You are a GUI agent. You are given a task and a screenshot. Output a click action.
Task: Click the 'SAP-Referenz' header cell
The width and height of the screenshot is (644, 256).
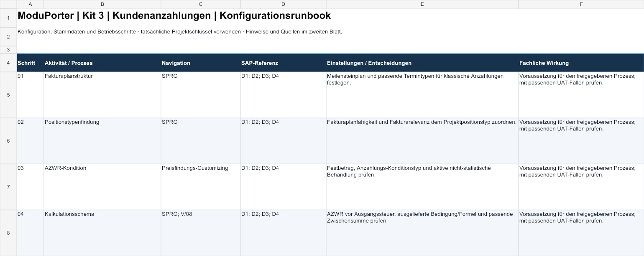point(283,63)
